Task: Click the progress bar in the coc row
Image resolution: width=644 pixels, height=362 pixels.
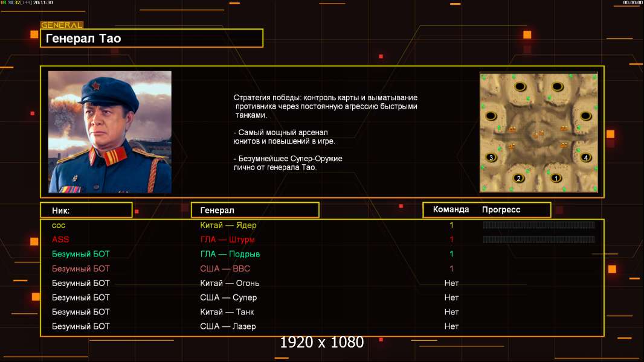Action: coord(539,224)
